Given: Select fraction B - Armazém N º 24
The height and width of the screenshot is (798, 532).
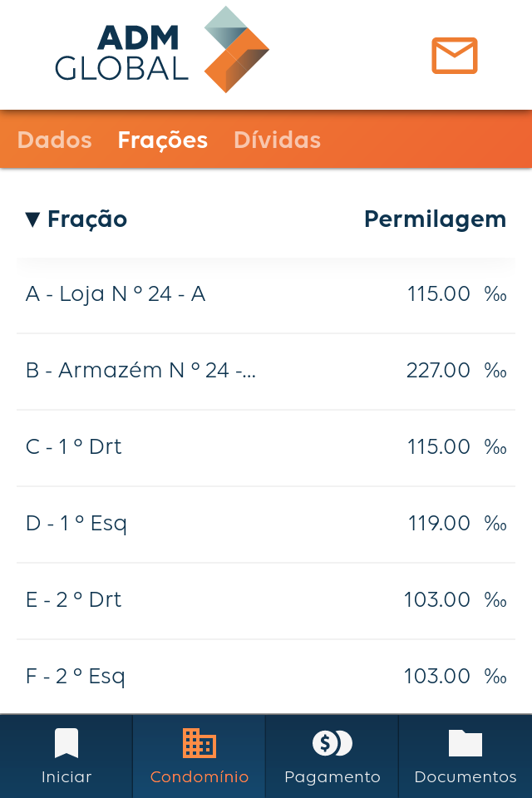Looking at the screenshot, I should (266, 370).
